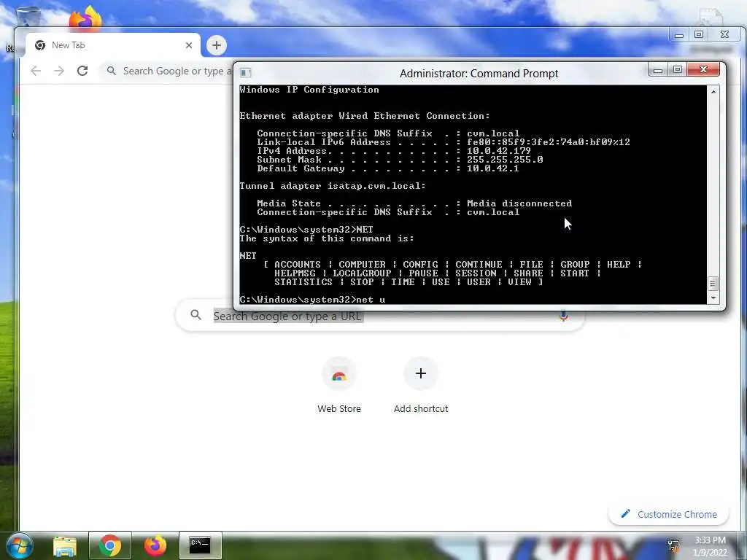Click the Default Gateway value 10.0.42.1
Image resolution: width=747 pixels, height=560 pixels.
[492, 168]
